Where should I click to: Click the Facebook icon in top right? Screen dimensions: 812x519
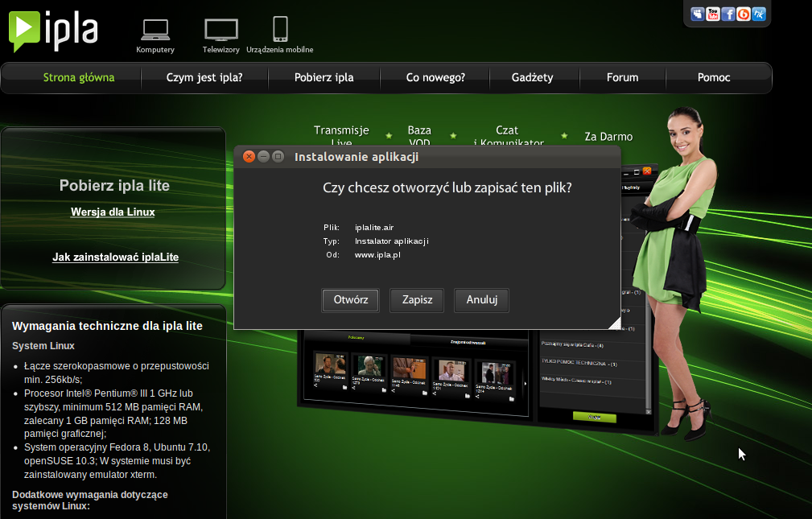(x=727, y=13)
